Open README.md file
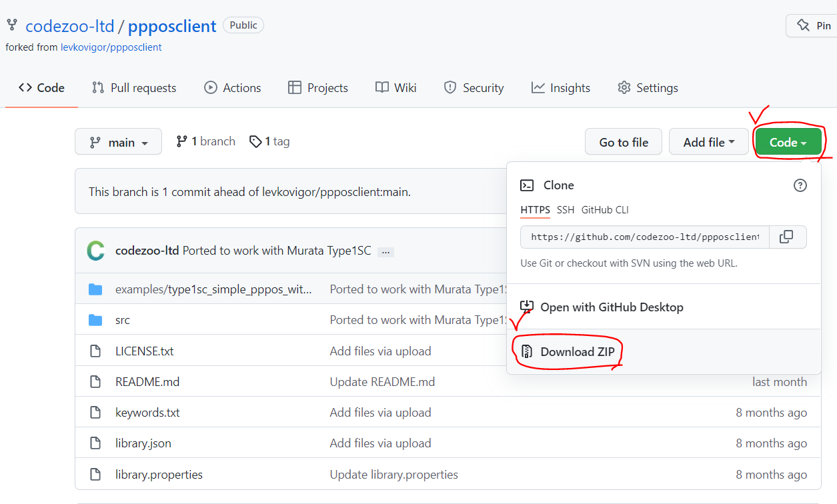This screenshot has width=837, height=504. (147, 382)
